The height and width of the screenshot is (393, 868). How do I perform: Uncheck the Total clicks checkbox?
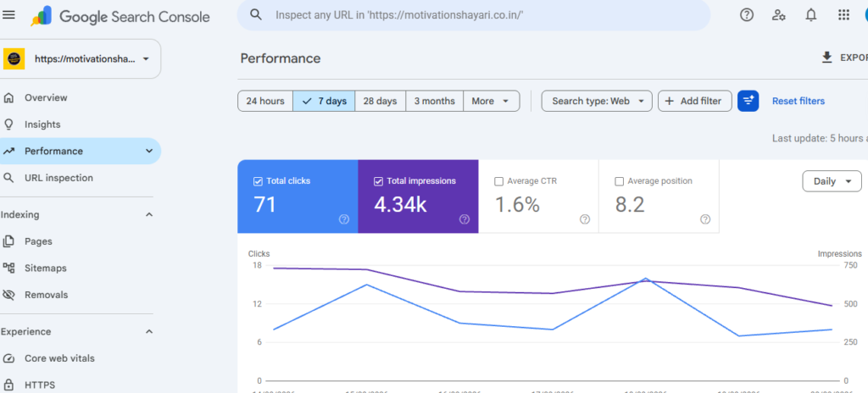258,181
